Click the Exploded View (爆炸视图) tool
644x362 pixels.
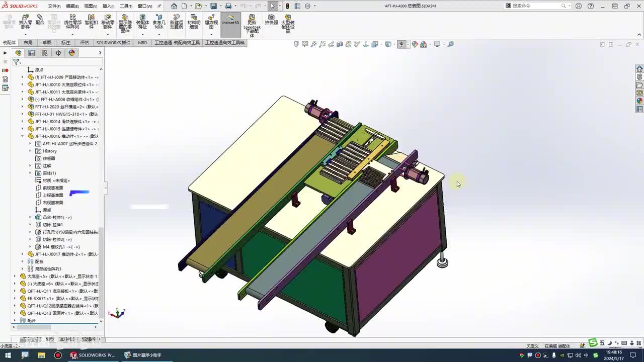(x=211, y=22)
